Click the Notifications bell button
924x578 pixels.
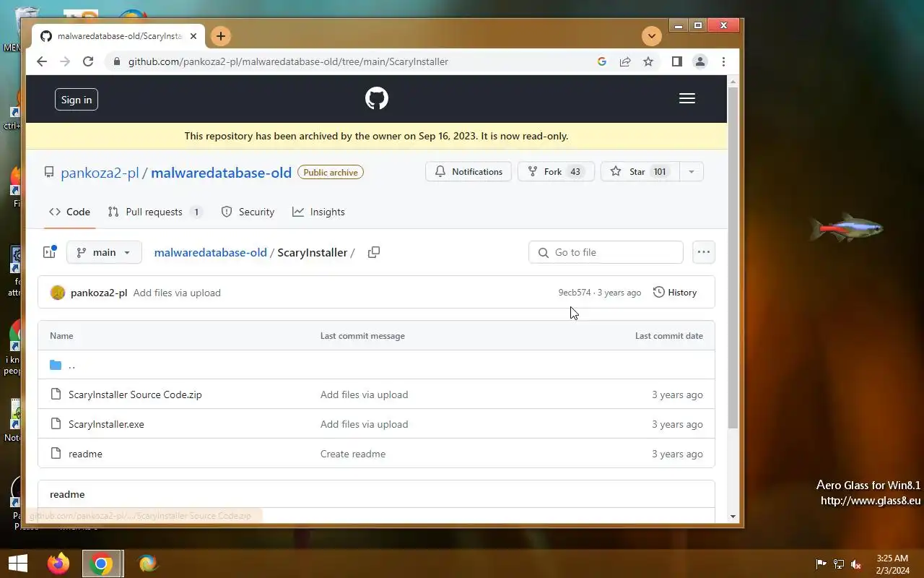pyautogui.click(x=468, y=171)
